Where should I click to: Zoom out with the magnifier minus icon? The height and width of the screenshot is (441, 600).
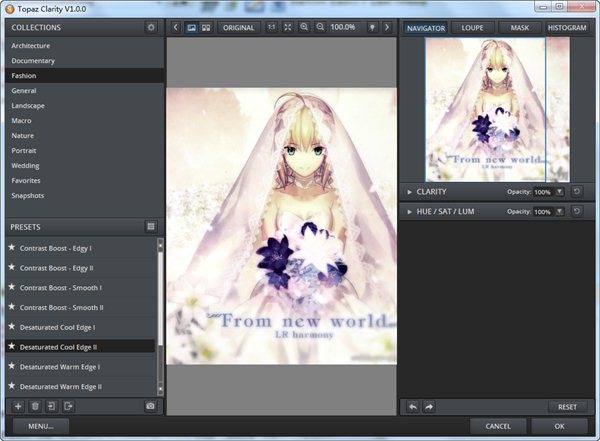coord(320,27)
